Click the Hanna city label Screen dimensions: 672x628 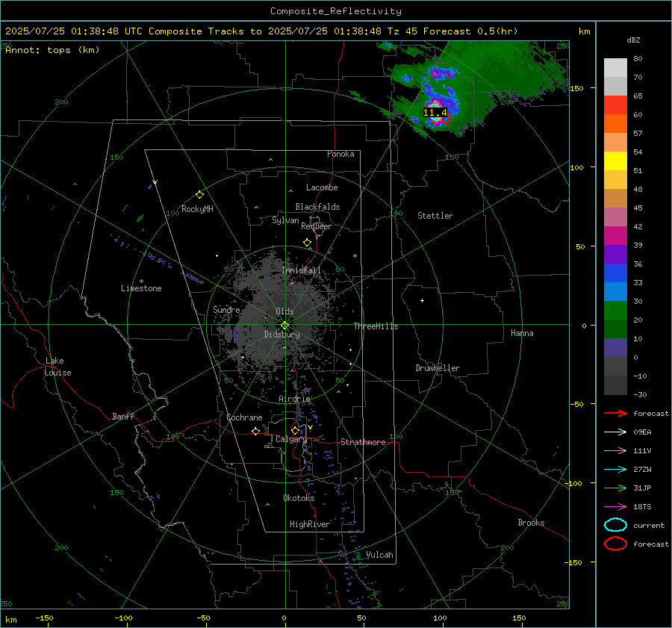tap(522, 333)
